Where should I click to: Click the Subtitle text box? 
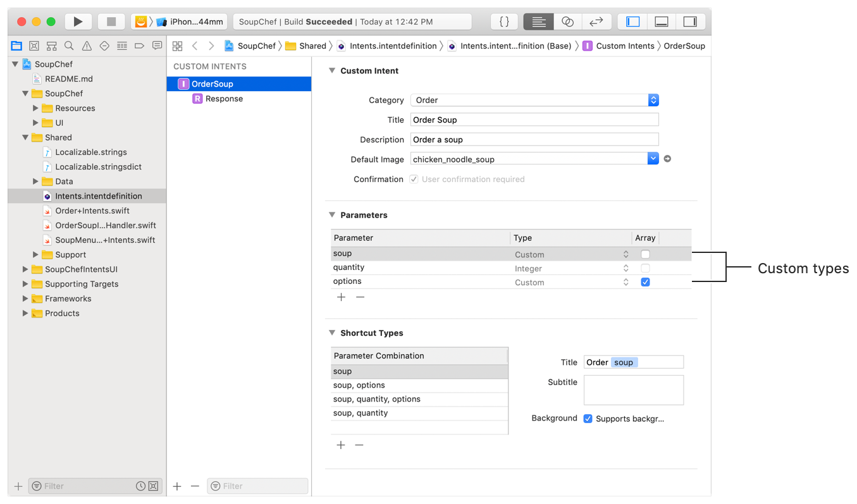[634, 390]
